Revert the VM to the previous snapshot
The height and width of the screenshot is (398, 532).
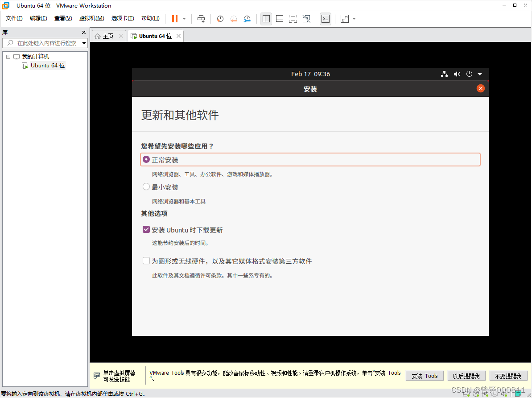(x=234, y=19)
